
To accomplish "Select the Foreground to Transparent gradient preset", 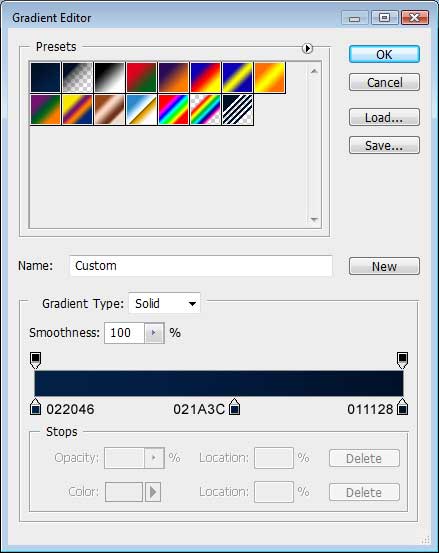I will tap(78, 77).
